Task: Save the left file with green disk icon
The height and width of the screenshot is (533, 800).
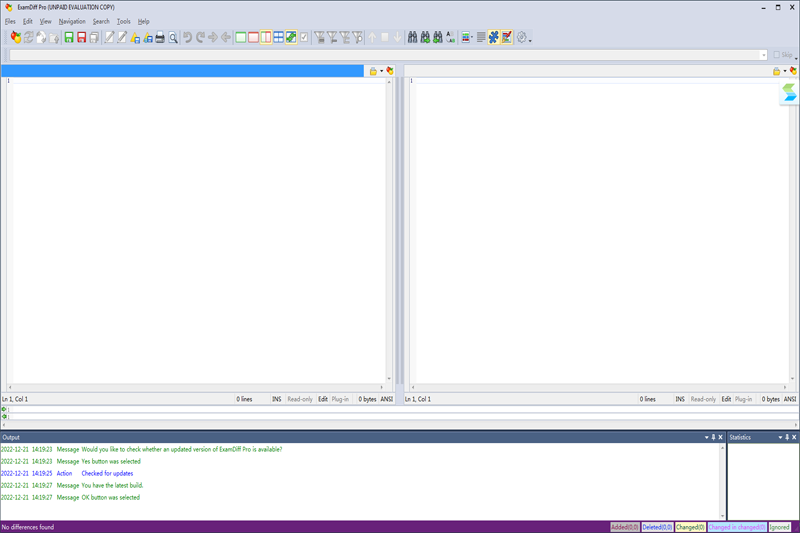Action: (68, 37)
